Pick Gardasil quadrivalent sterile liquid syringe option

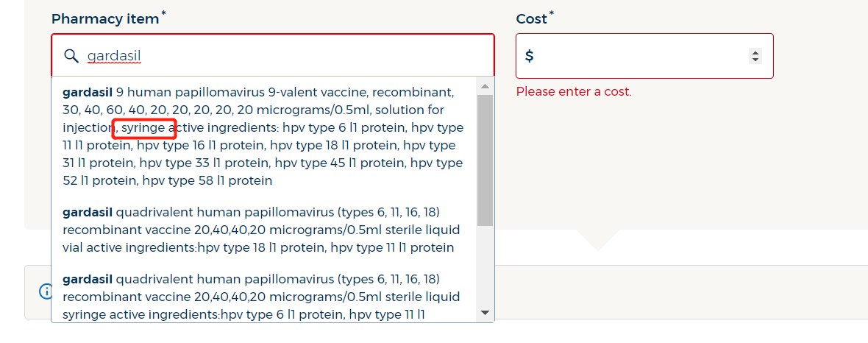tap(261, 297)
